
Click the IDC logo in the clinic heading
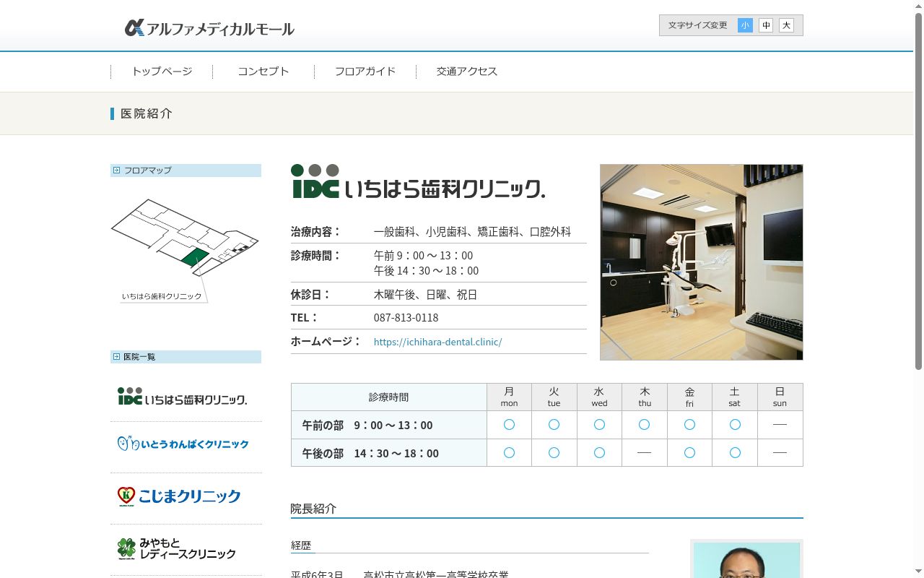coord(315,181)
